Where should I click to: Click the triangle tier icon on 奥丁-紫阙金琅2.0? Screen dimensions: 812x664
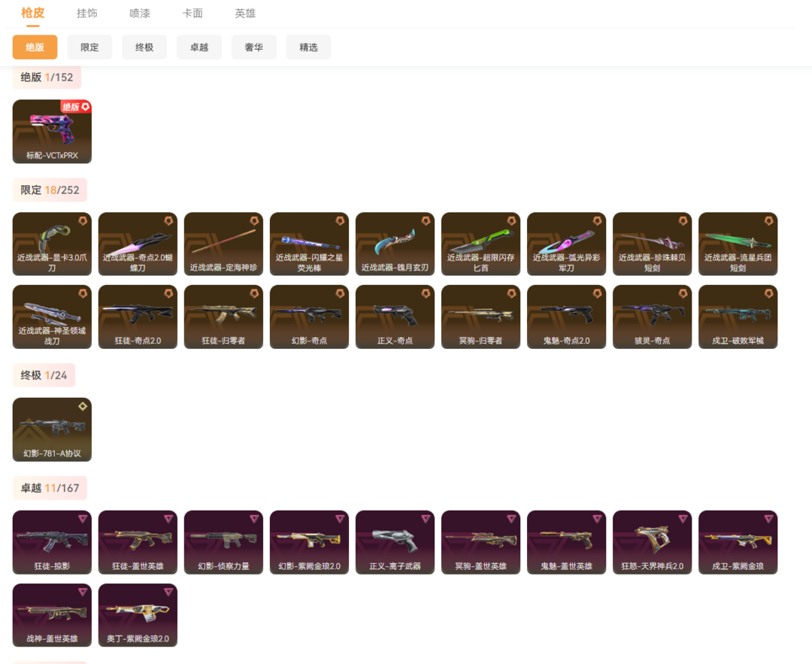168,592
